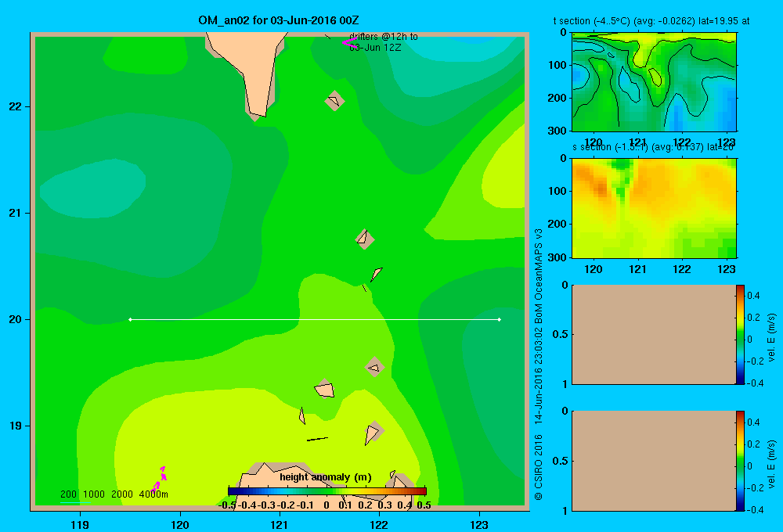Click the small island near latitude 20.8
The width and height of the screenshot is (783, 532).
(365, 239)
